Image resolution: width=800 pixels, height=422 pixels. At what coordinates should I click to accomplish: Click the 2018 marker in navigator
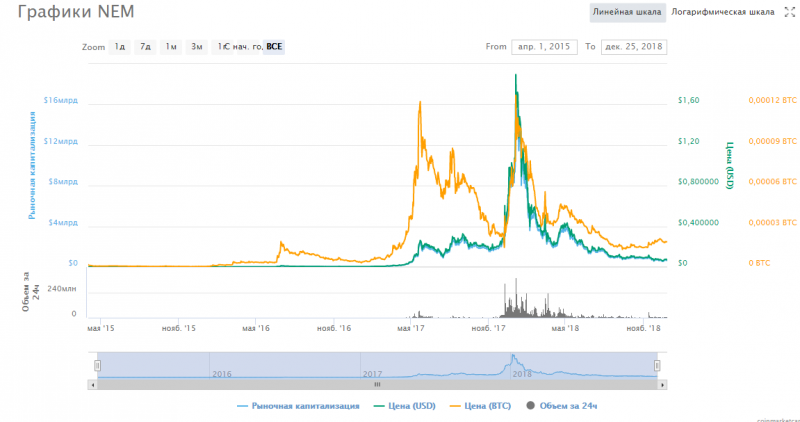tap(522, 374)
